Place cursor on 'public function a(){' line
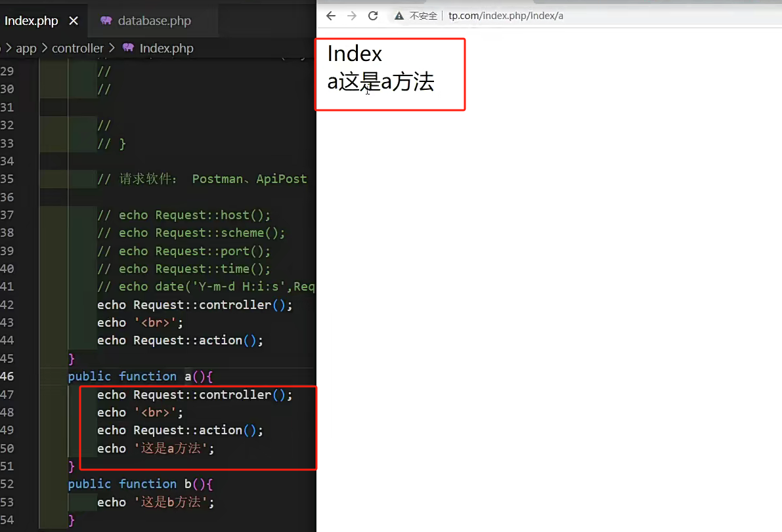The height and width of the screenshot is (532, 782). click(141, 377)
